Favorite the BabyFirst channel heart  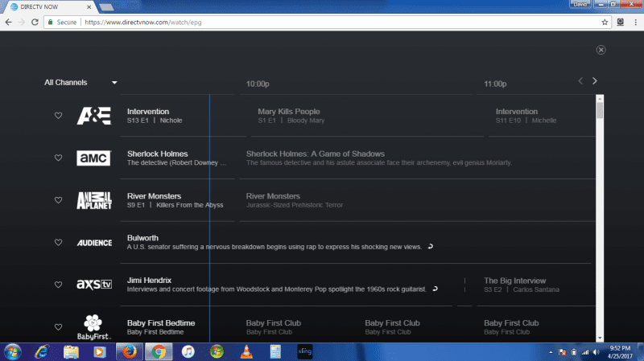58,327
